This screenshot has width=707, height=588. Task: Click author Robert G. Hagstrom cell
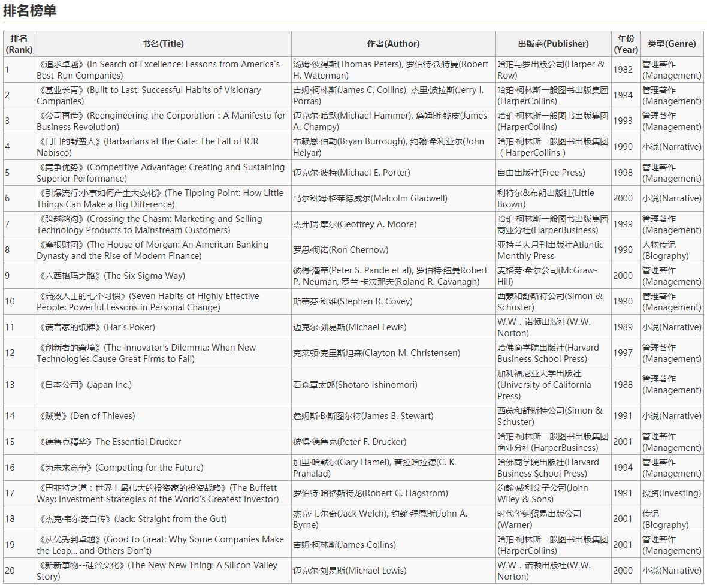[393, 493]
